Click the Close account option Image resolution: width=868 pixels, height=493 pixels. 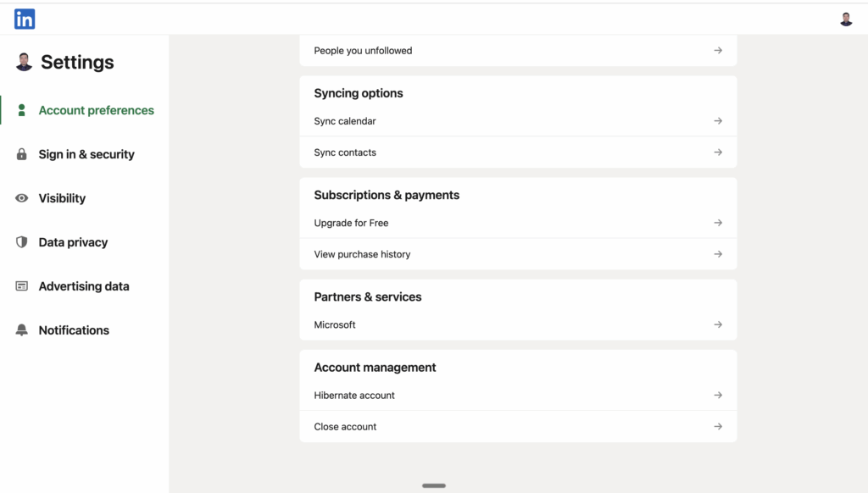pyautogui.click(x=345, y=427)
